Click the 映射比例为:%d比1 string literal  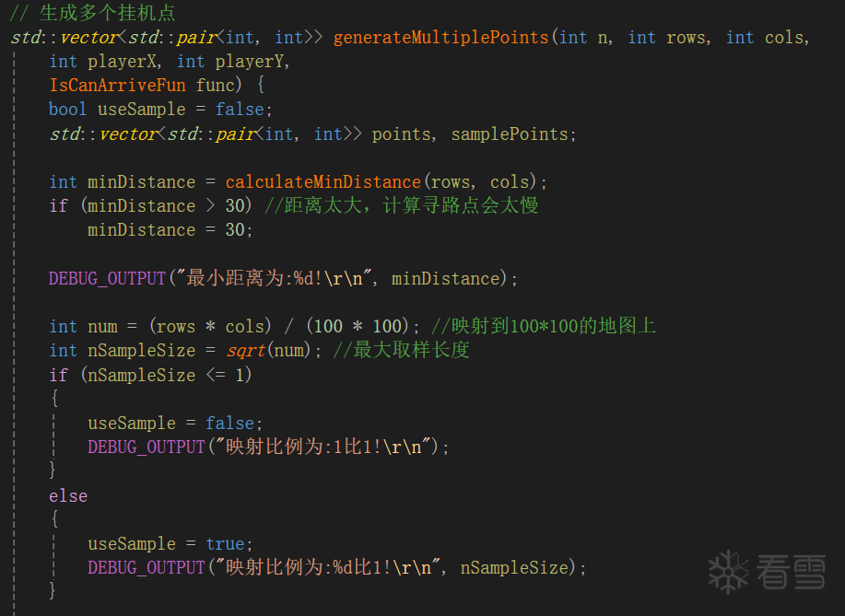tap(323, 567)
